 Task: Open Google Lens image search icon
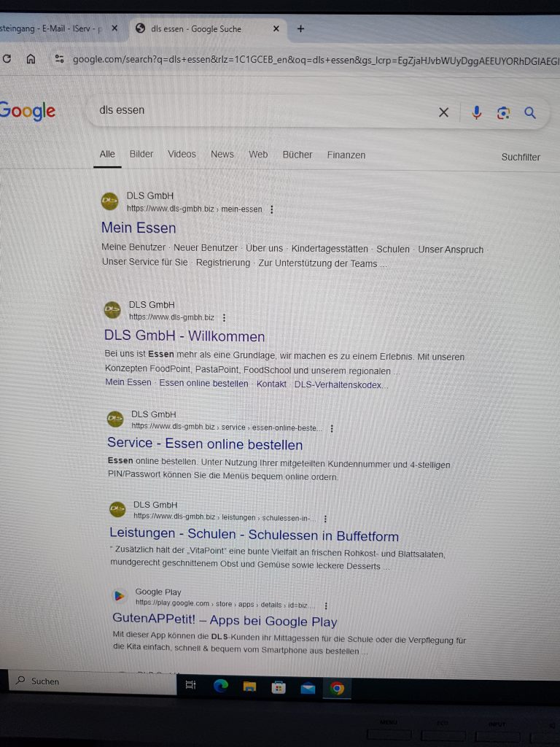503,113
